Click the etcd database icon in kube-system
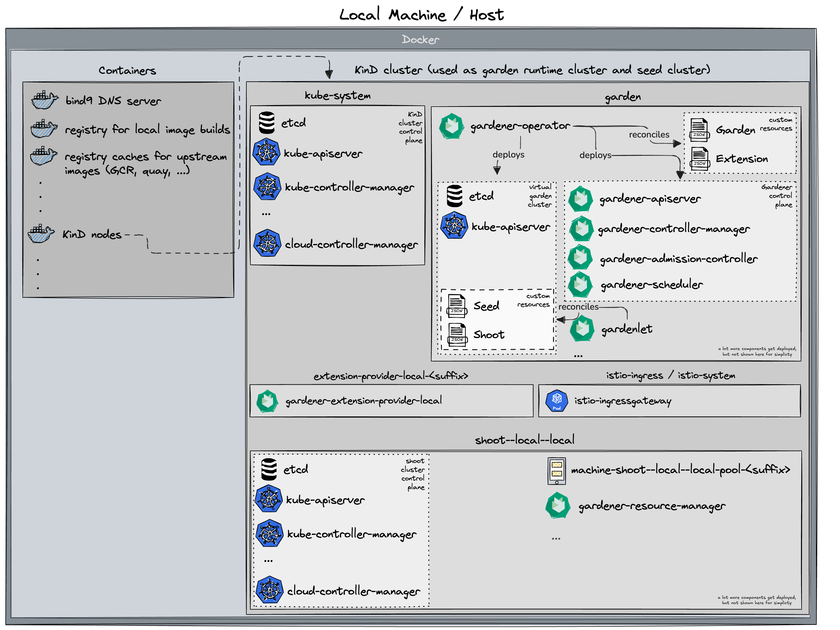This screenshot has width=840, height=630. point(267,122)
